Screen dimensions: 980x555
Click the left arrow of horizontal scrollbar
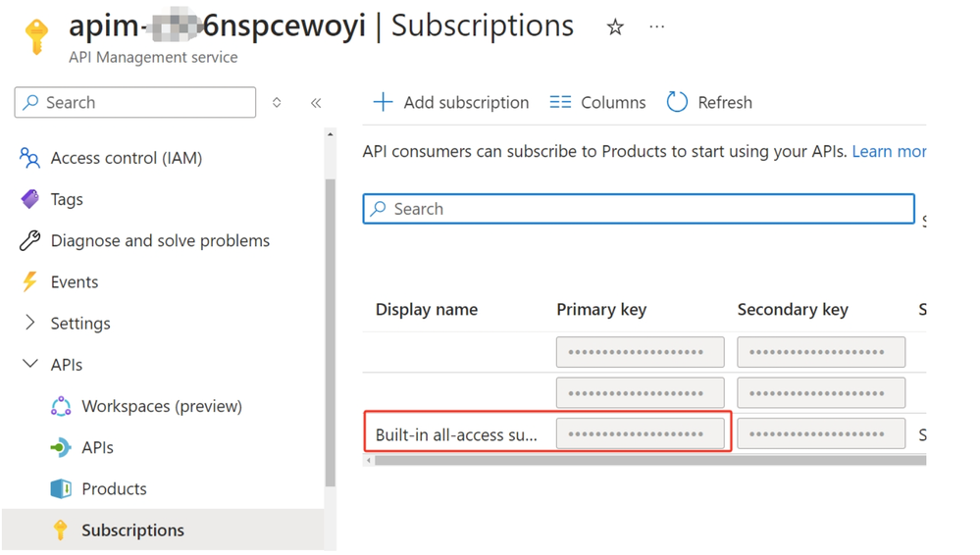coord(369,460)
